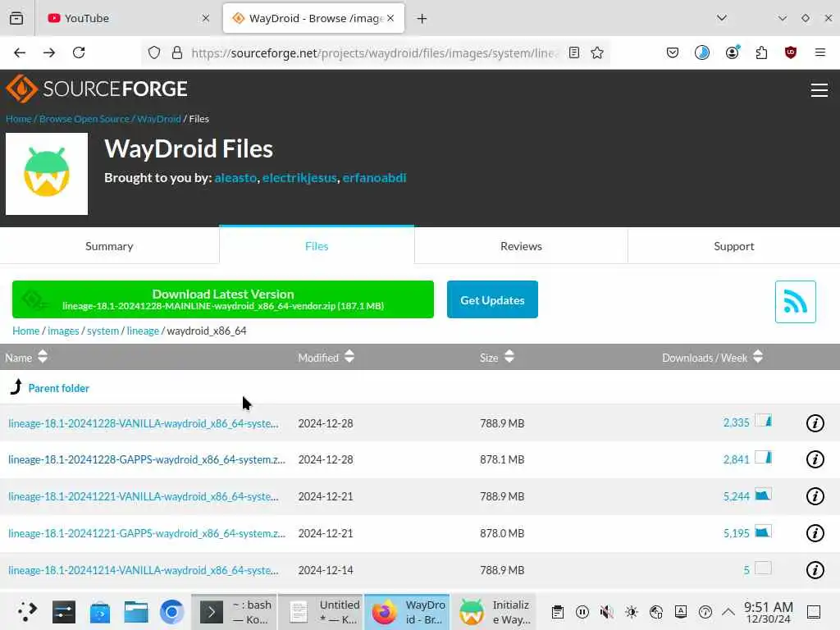Go to Parent folder
The height and width of the screenshot is (630, 840).
[x=58, y=388]
